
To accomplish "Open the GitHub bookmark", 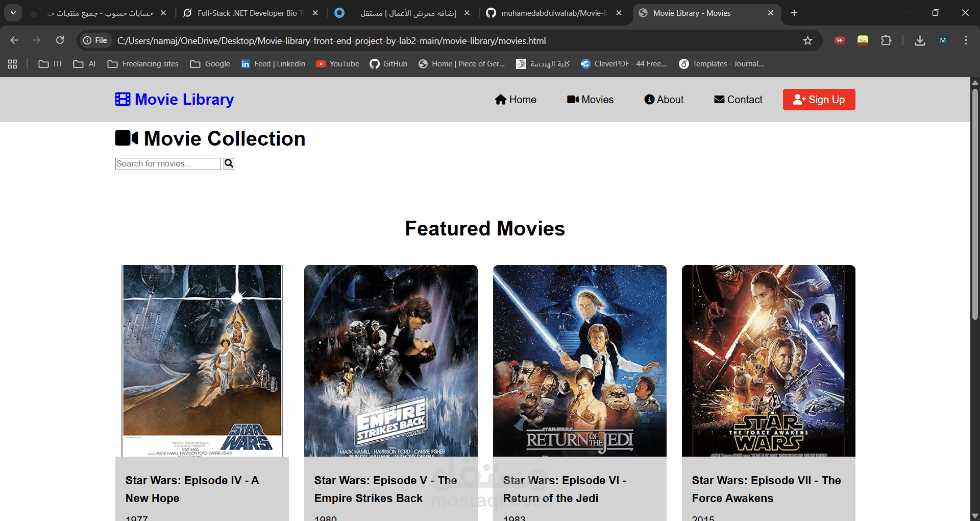I will (x=388, y=64).
